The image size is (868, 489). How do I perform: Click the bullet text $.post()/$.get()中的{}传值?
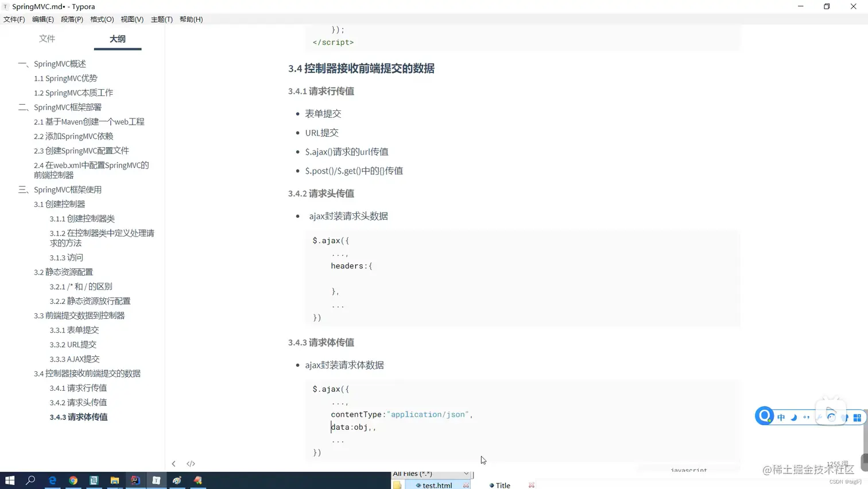coord(354,171)
